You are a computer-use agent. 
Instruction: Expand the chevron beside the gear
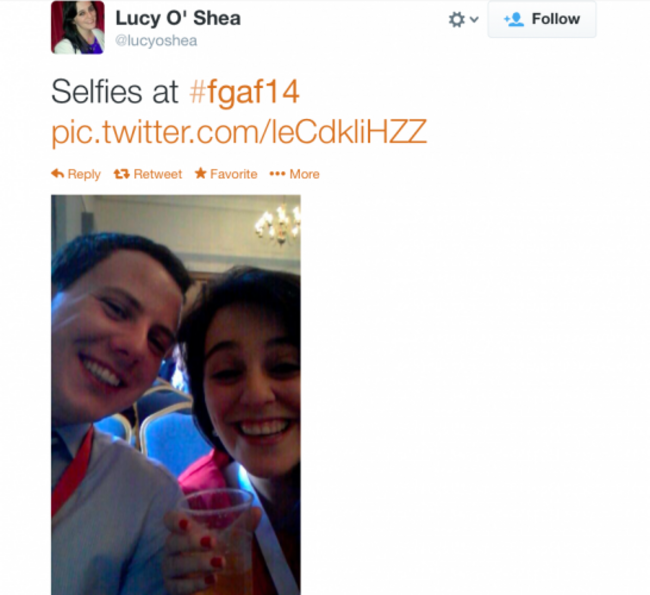(474, 19)
